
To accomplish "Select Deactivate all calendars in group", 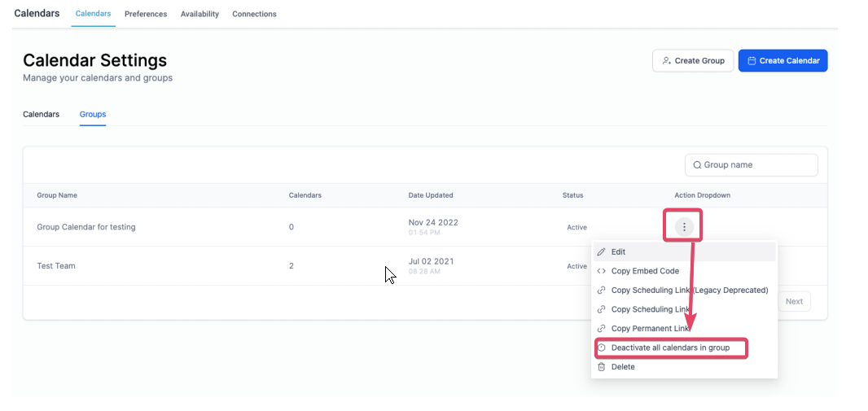I will [x=670, y=348].
